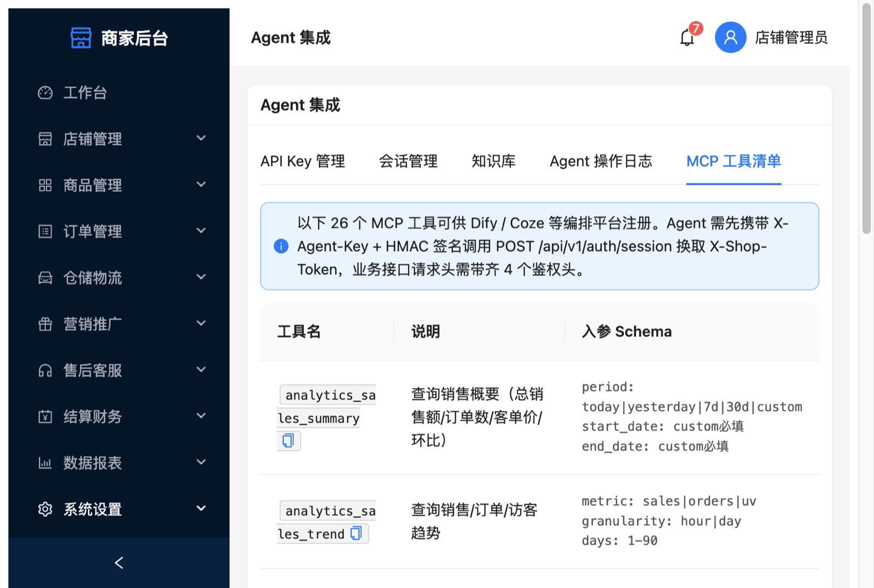The height and width of the screenshot is (588, 874).
Task: Switch to the 会话管理 tab
Action: click(x=408, y=161)
